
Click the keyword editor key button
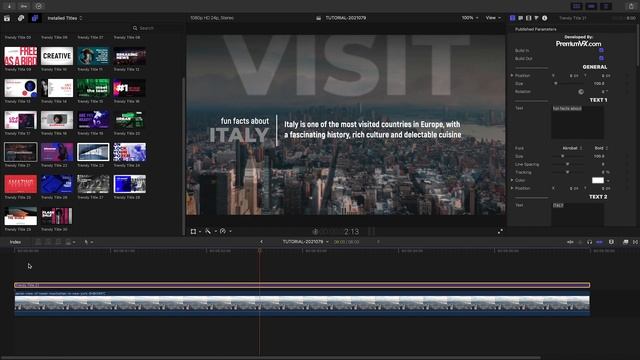pyautogui.click(x=24, y=6)
